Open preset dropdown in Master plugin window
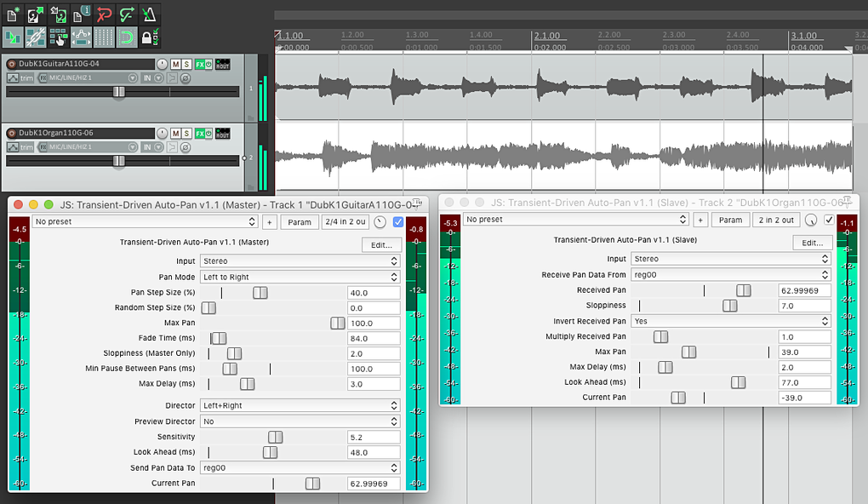 tap(145, 221)
